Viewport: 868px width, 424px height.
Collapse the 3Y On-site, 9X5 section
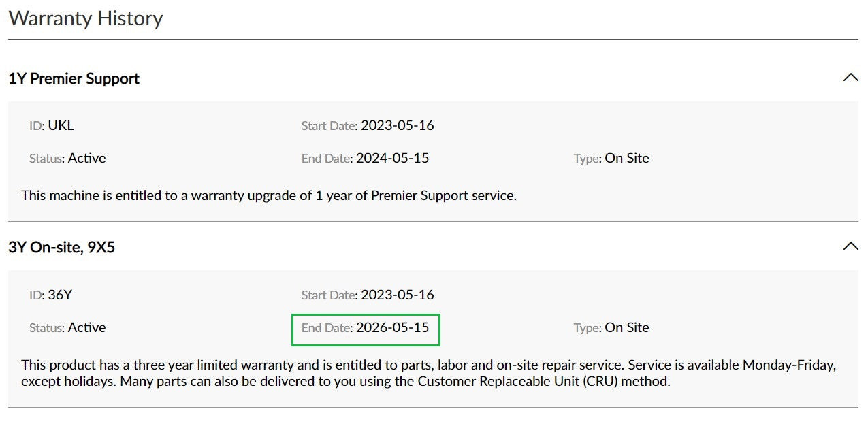[850, 246]
